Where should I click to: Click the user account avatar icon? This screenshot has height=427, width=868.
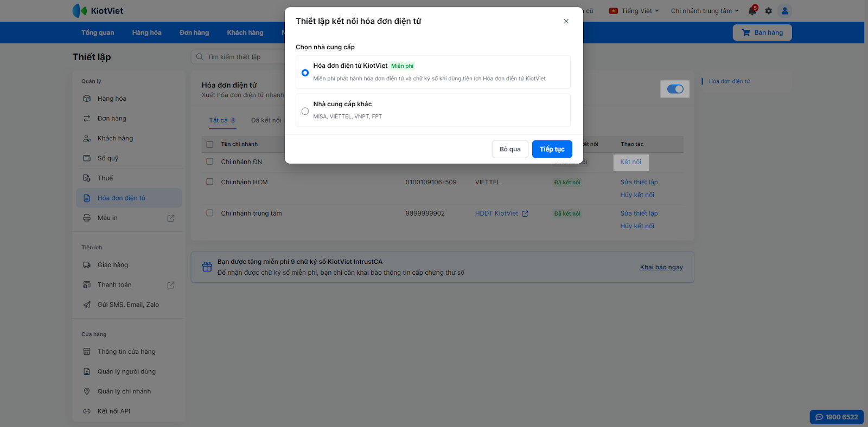[x=784, y=11]
